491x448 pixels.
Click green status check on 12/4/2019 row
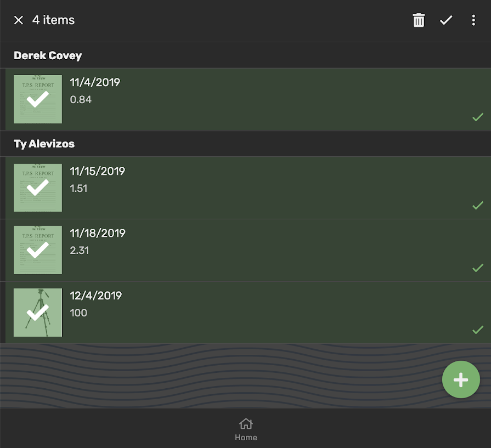pyautogui.click(x=478, y=330)
